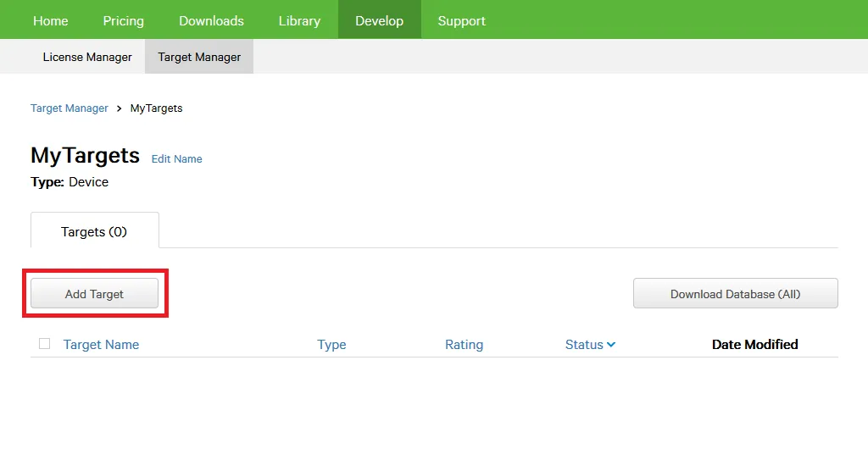Select the Target Manager sub-navigation tab

click(x=199, y=57)
